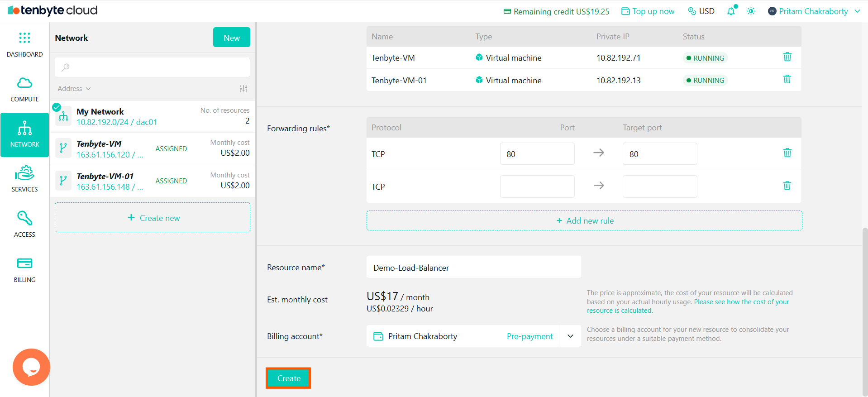Image resolution: width=868 pixels, height=397 pixels.
Task: Click the Name column header
Action: coord(382,37)
